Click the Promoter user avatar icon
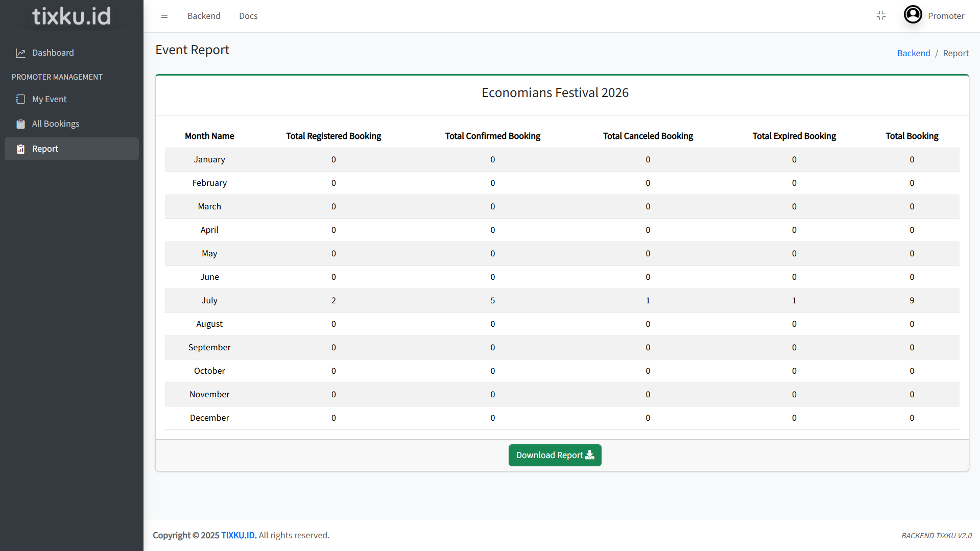 coord(913,15)
